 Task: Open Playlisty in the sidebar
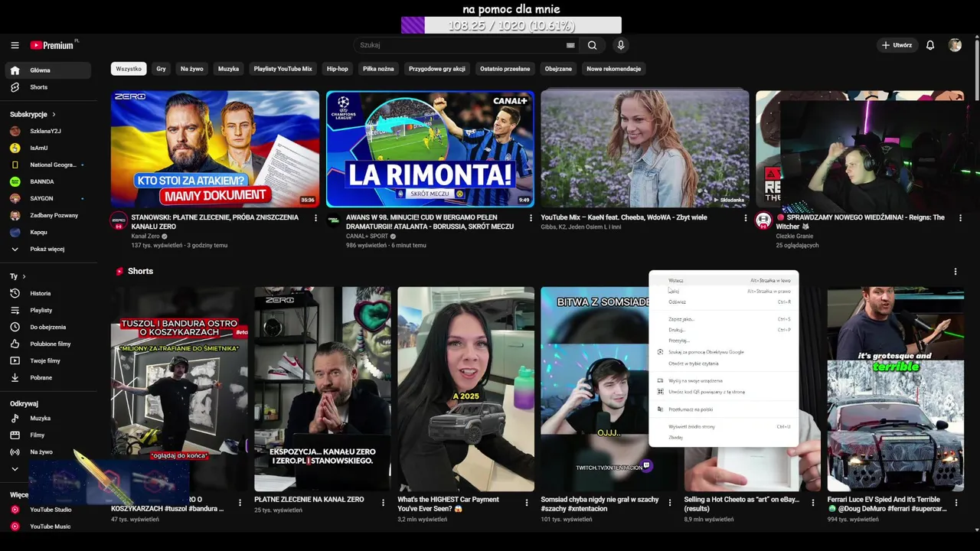click(x=47, y=310)
